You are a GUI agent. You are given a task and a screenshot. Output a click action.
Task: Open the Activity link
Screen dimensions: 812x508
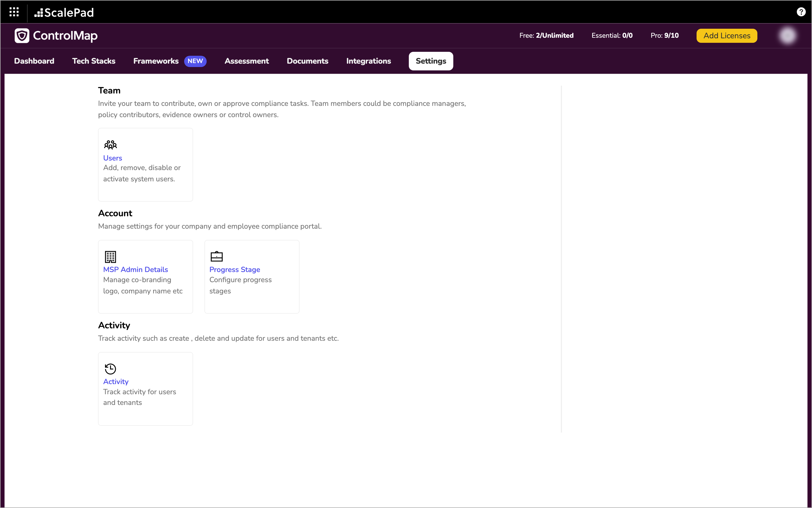point(115,382)
